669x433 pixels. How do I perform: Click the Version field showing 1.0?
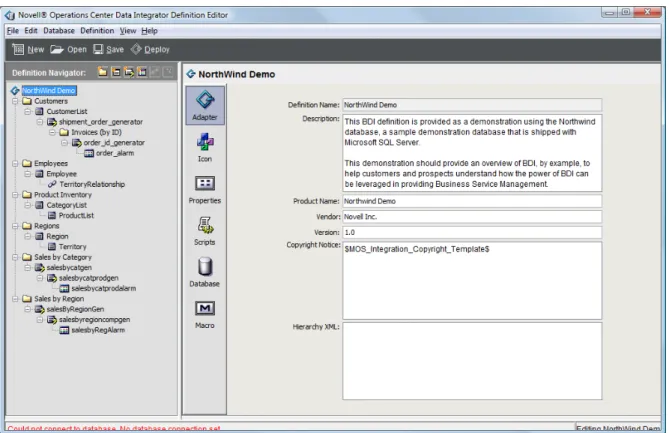click(472, 232)
